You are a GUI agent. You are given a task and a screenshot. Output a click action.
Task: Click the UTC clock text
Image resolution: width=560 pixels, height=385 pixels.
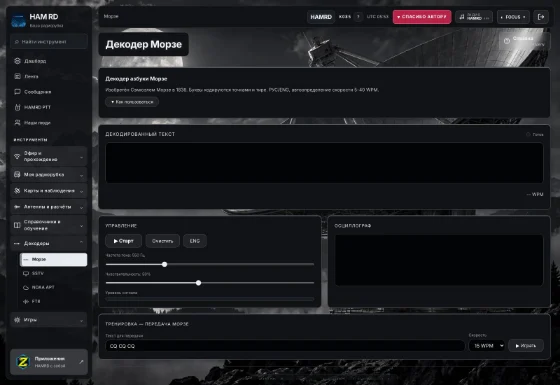378,17
